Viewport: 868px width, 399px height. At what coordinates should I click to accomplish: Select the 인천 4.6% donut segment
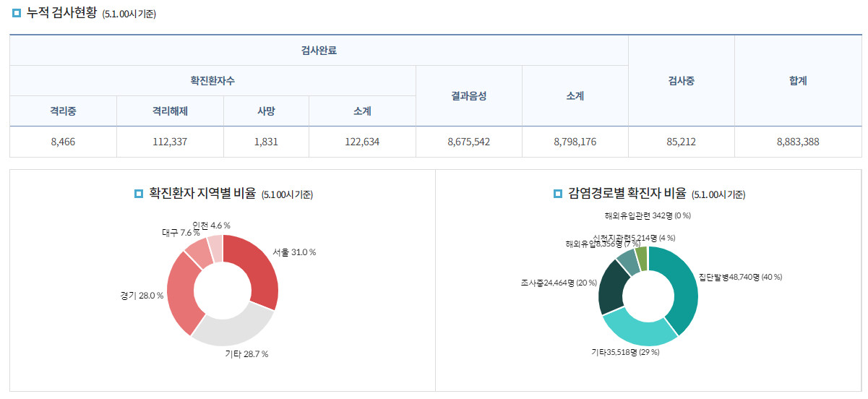tap(215, 247)
